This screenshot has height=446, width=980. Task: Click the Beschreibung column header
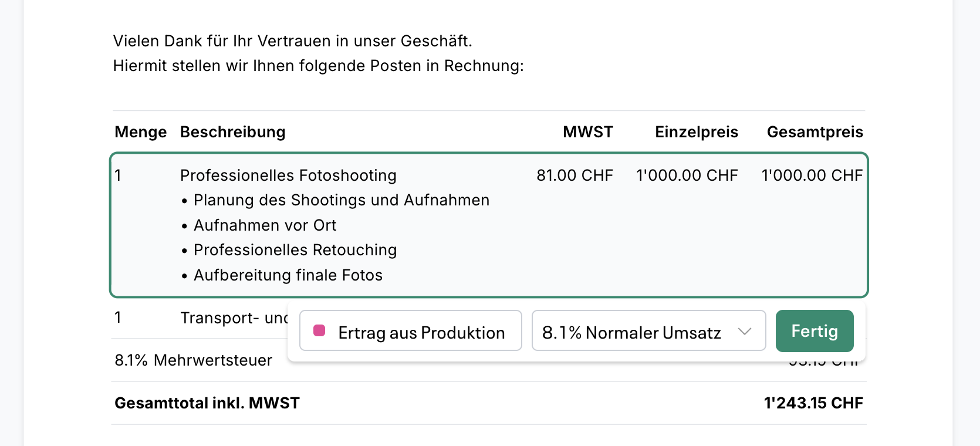232,132
